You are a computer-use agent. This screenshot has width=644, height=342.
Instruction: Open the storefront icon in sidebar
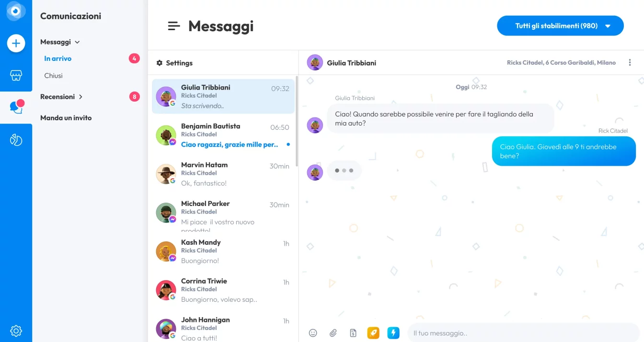pos(16,76)
